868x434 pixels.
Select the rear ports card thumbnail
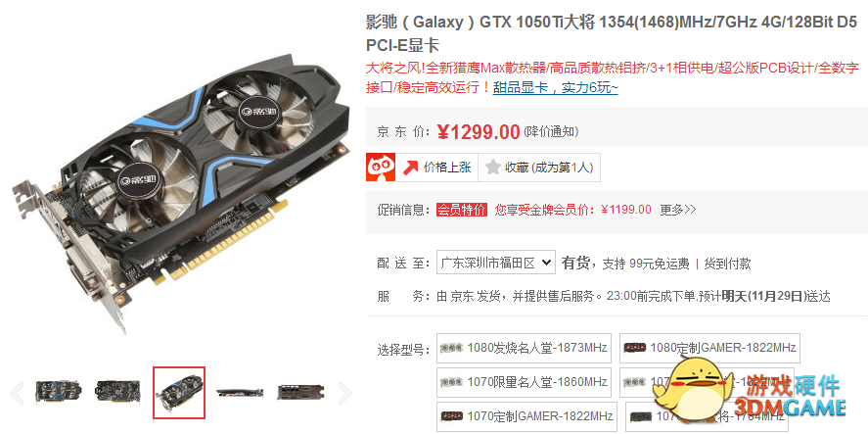click(x=300, y=392)
